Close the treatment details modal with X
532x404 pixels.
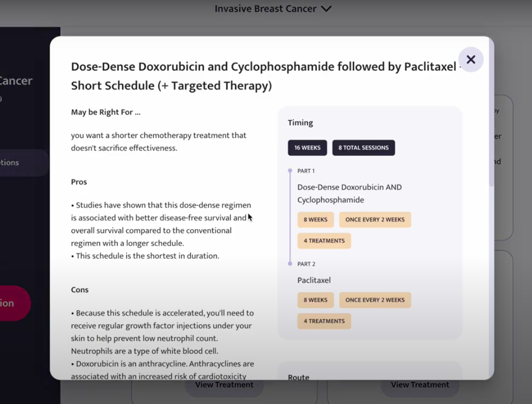tap(471, 60)
